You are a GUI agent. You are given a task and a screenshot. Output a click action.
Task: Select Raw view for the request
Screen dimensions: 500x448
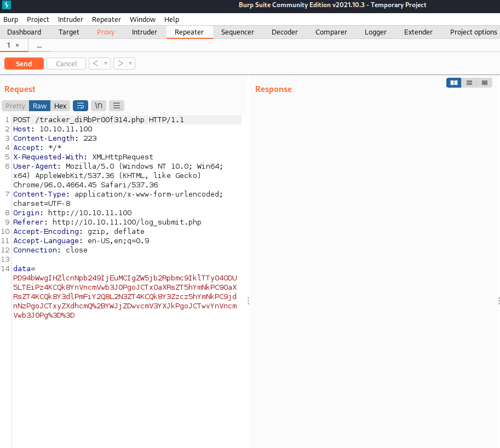(x=40, y=106)
